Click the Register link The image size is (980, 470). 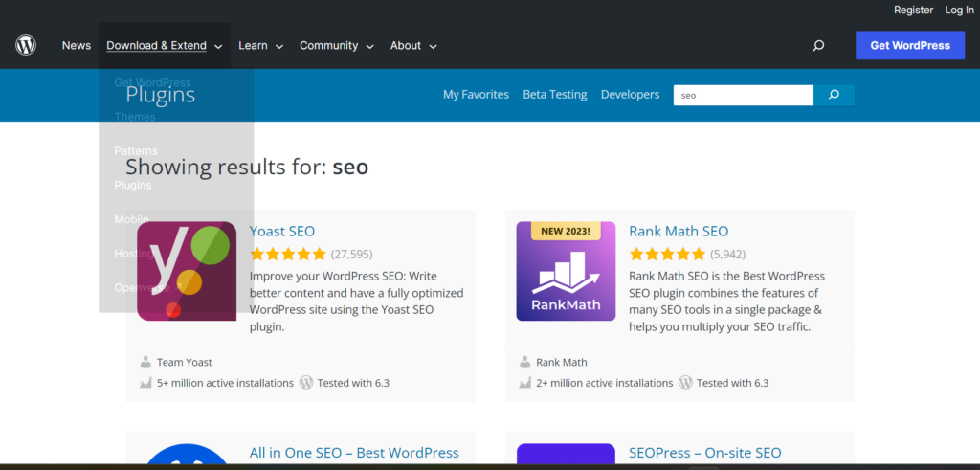pyautogui.click(x=913, y=10)
